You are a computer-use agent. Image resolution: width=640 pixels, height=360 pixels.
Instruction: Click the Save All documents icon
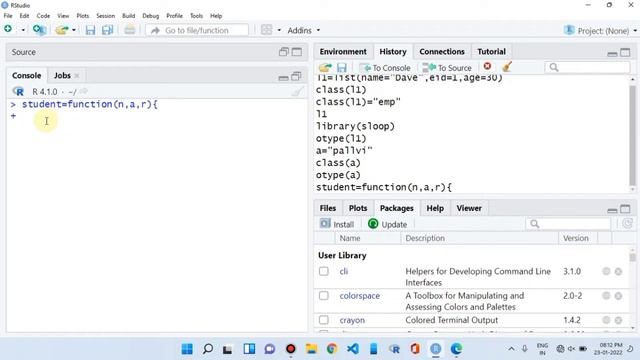click(x=107, y=30)
